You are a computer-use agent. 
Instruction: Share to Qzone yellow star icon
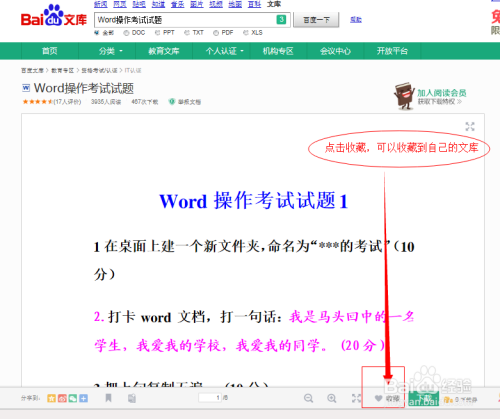[x=51, y=398]
